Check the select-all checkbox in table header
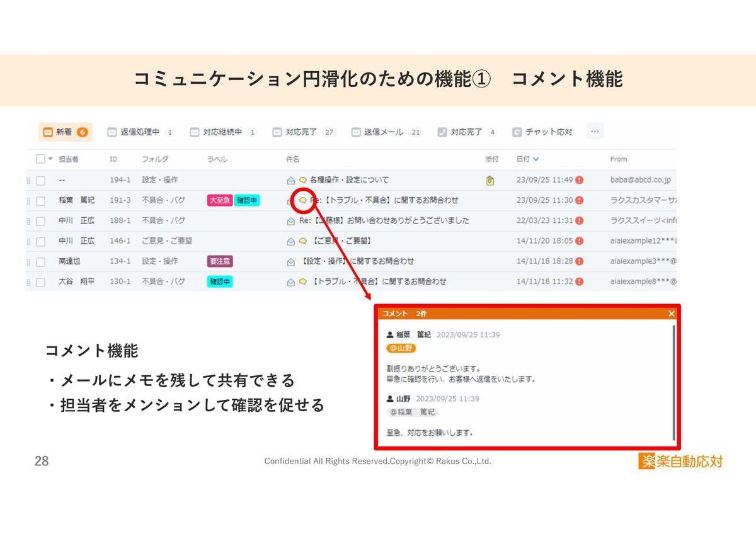Viewport: 756px width, 534px height. tap(40, 159)
